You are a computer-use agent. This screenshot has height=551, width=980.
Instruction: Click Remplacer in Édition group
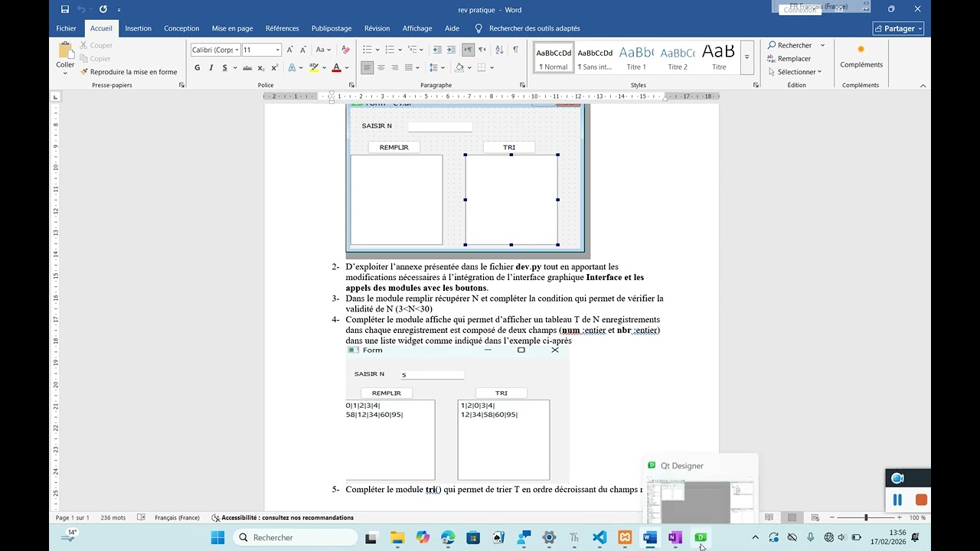point(789,58)
